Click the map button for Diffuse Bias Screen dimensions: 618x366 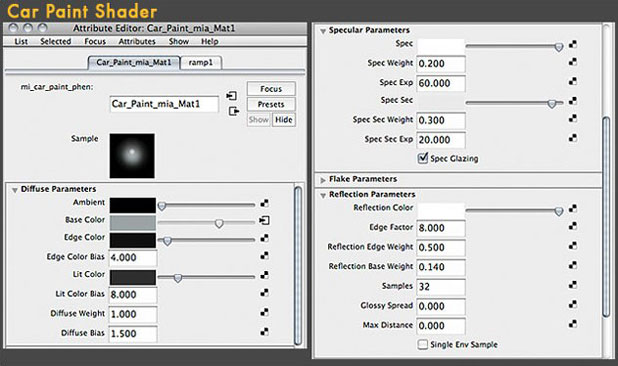(x=264, y=332)
